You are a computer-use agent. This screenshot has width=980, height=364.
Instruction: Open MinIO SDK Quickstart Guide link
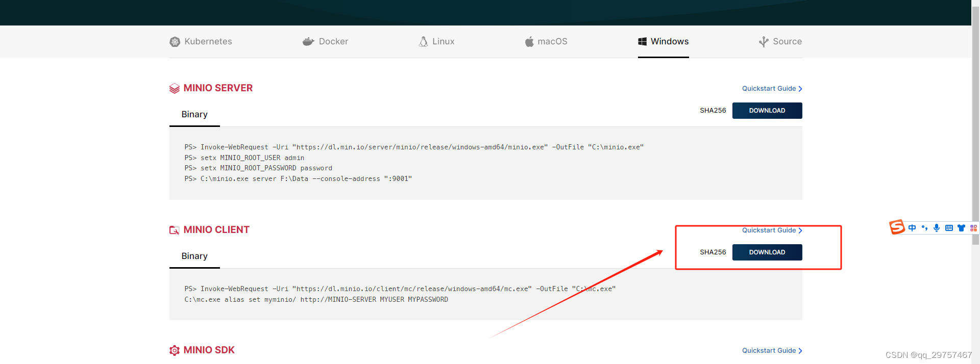(x=772, y=351)
